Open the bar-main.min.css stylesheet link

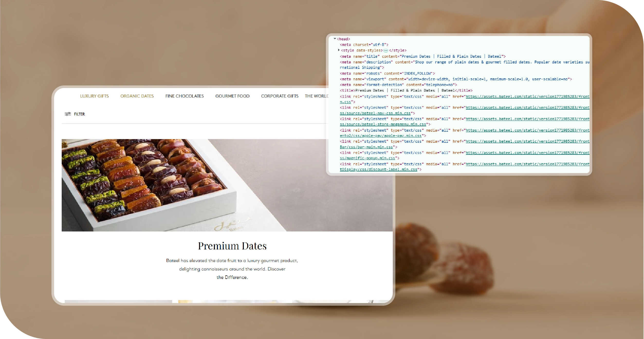coord(366,147)
